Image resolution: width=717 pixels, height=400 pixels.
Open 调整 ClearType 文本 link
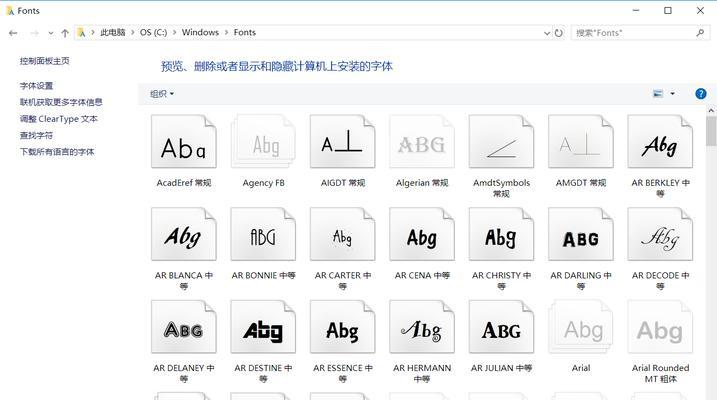pos(59,119)
